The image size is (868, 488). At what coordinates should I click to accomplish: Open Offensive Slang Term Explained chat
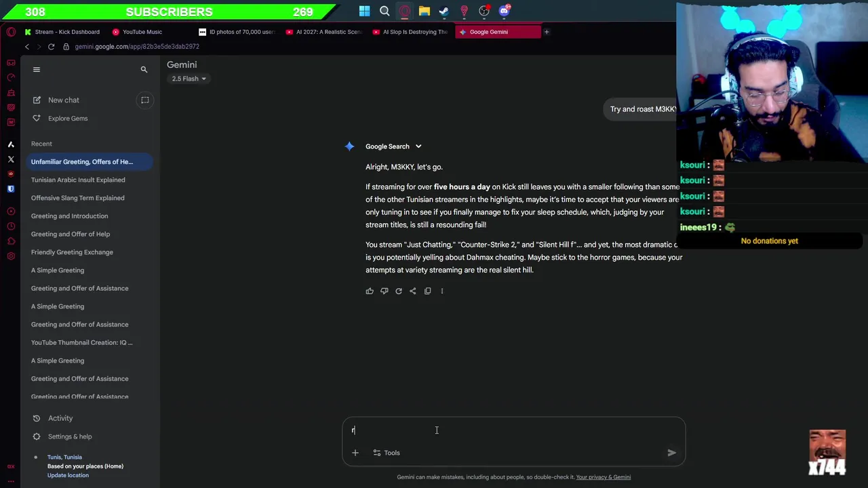77,198
